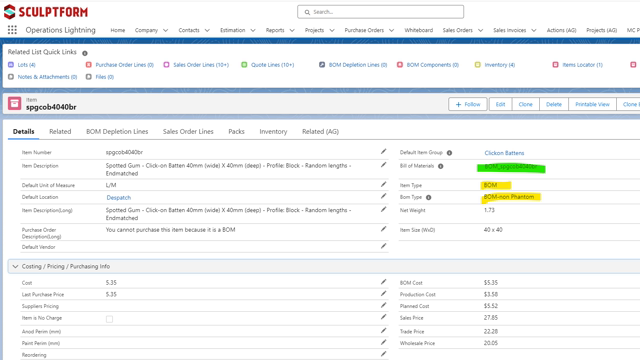This screenshot has height=360, width=640.
Task: Switch to the Sales Order Lines tab
Action: (188, 131)
